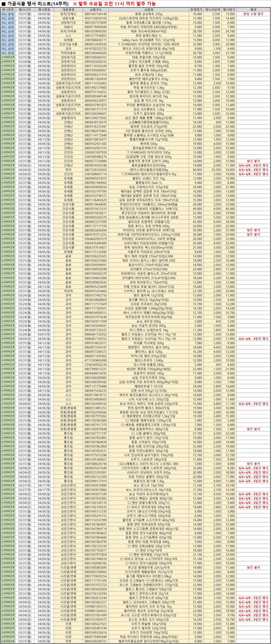The width and height of the screenshot is (271, 644).
Task: Select 스타벅스 멀티팩 by 네스프레소 30입 cell
Action: point(149,291)
